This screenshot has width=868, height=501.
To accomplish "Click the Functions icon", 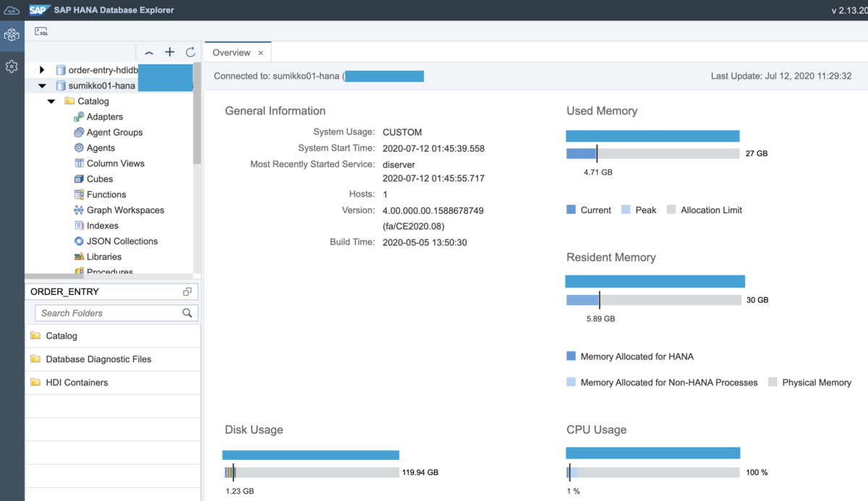I will (79, 194).
